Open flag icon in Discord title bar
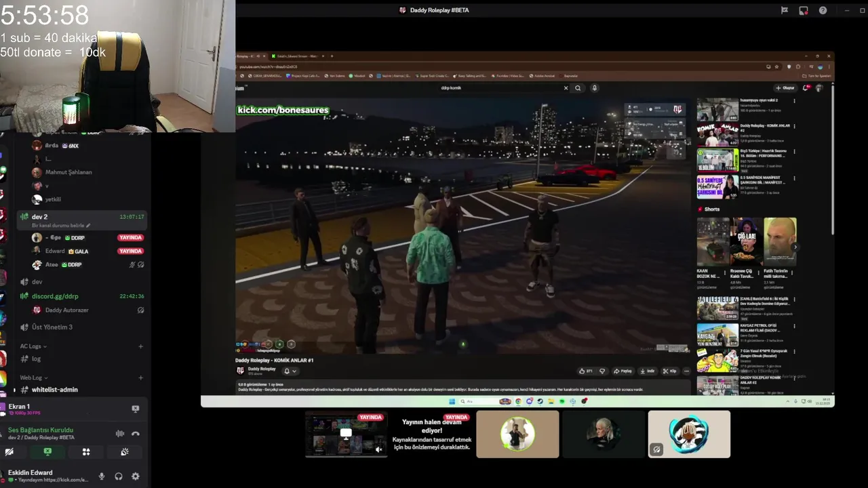 785,10
